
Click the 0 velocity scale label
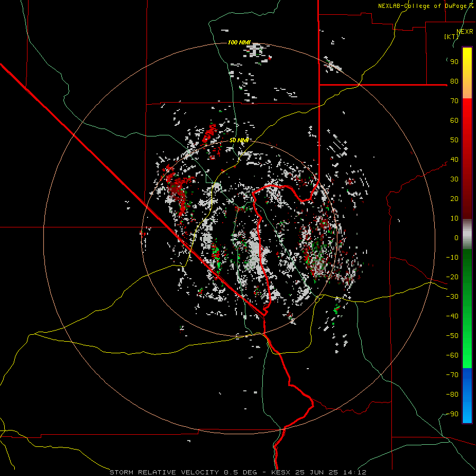pyautogui.click(x=456, y=237)
